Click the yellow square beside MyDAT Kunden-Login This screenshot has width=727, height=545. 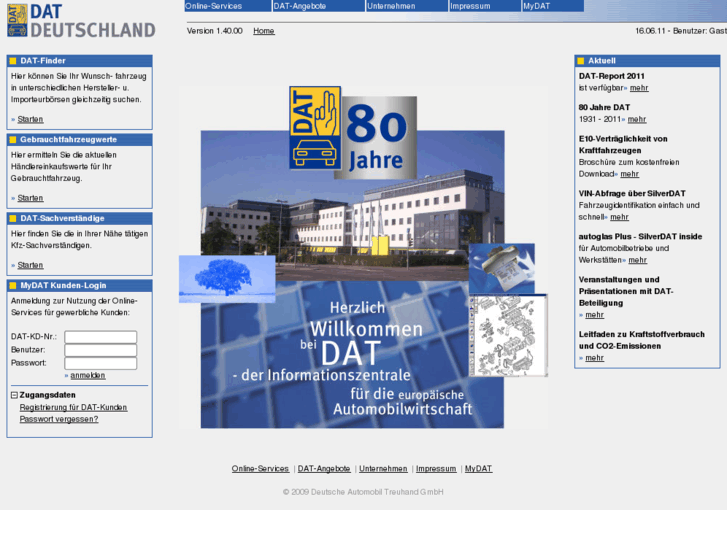pos(13,286)
